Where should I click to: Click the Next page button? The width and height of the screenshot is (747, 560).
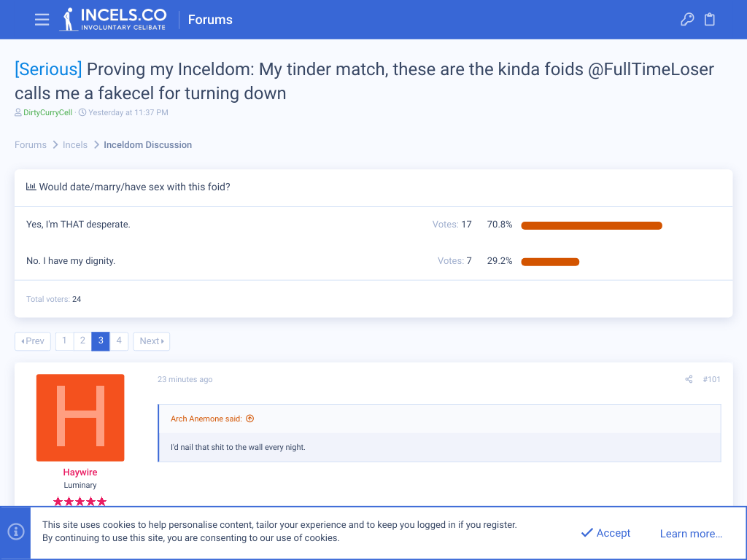[152, 341]
